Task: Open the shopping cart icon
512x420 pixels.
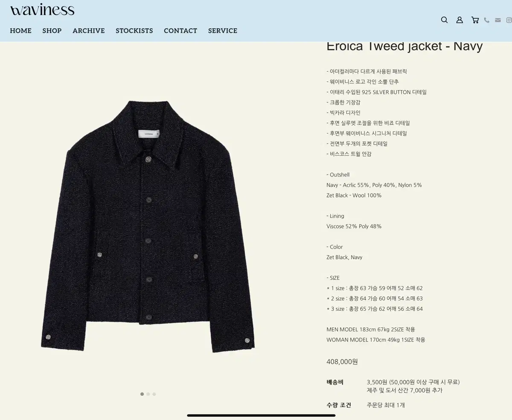Action: pyautogui.click(x=475, y=20)
